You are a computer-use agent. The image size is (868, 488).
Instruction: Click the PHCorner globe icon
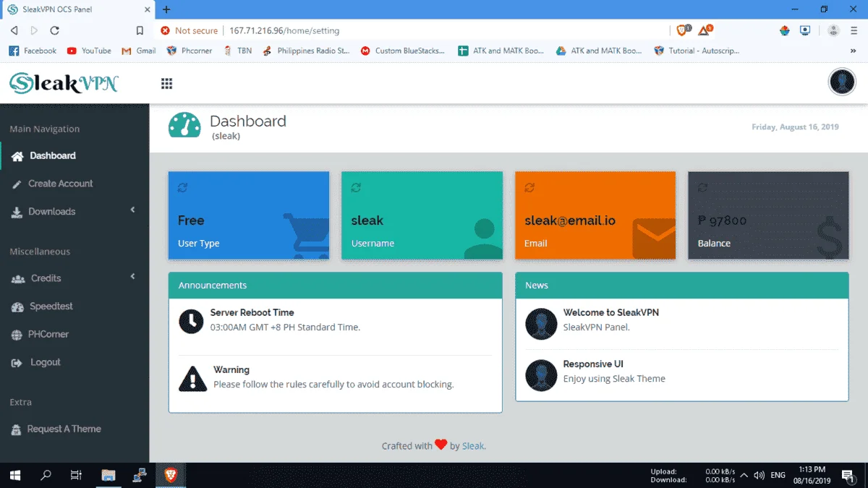tap(17, 335)
